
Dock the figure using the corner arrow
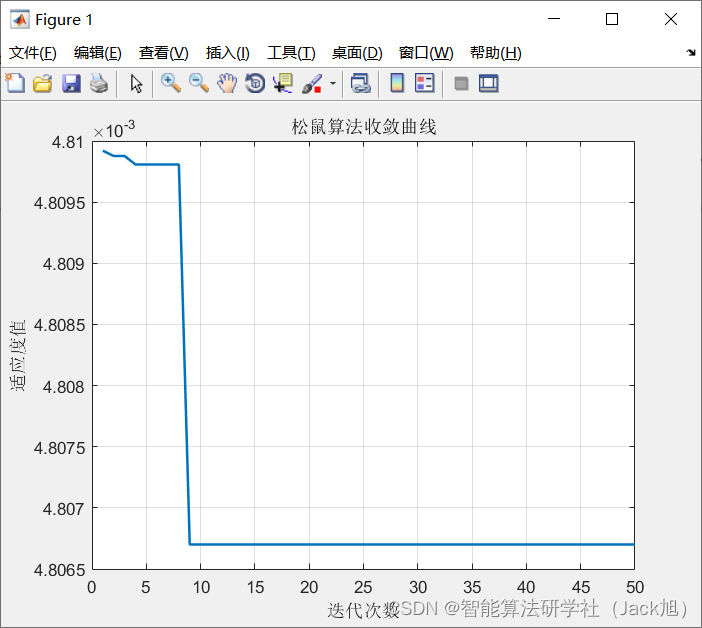(691, 53)
